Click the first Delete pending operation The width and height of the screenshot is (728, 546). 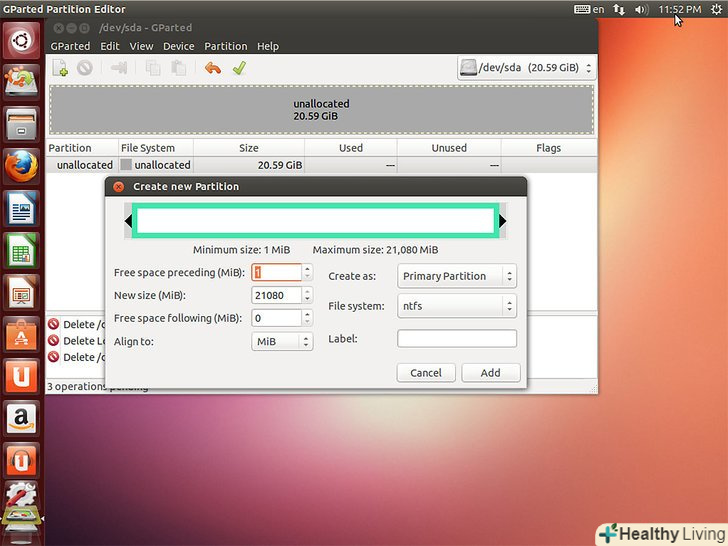click(x=77, y=324)
